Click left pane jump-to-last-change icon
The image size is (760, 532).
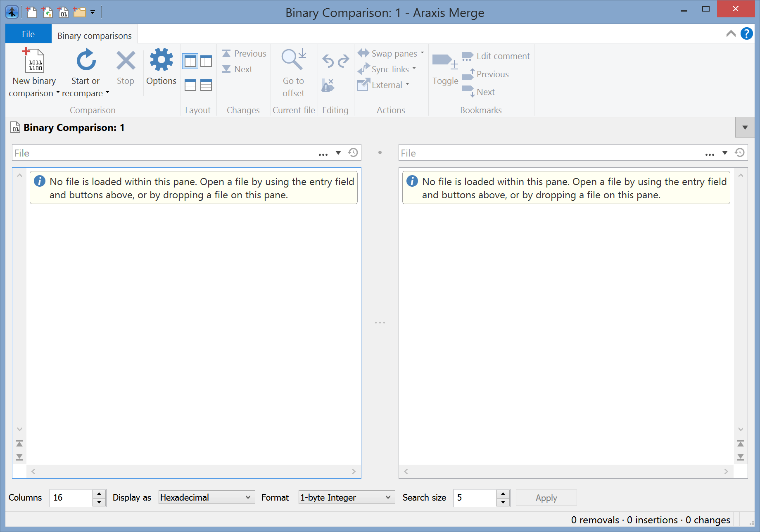pyautogui.click(x=19, y=457)
